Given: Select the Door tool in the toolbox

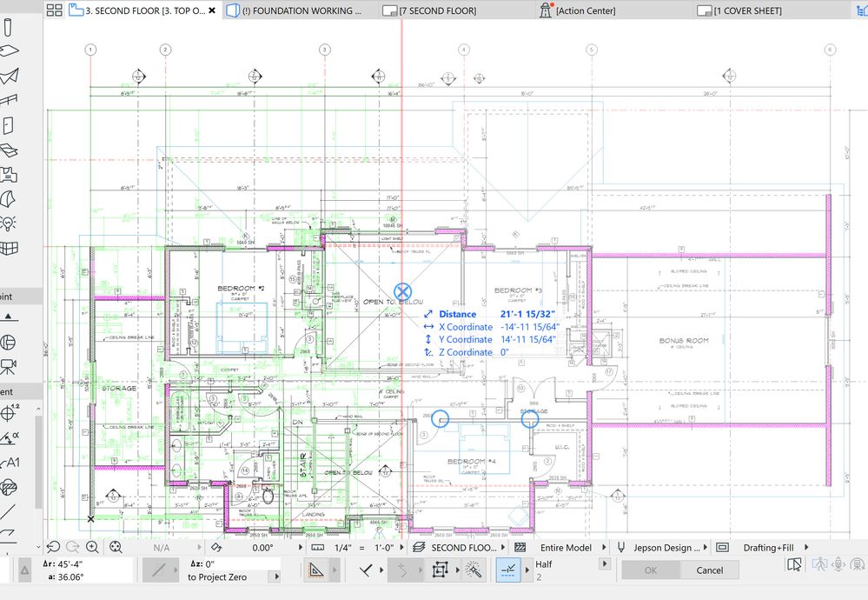Looking at the screenshot, I should [x=9, y=124].
